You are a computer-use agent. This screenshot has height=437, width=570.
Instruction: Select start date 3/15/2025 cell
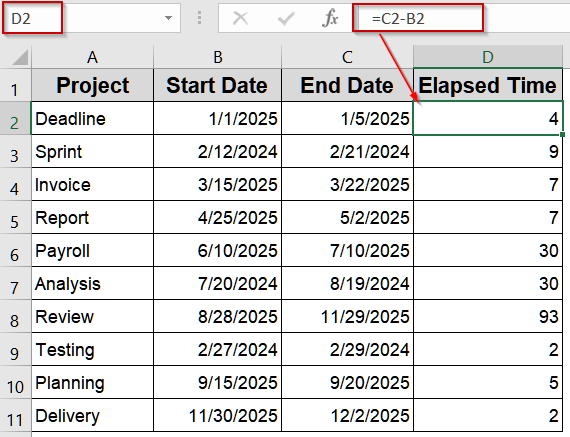tap(217, 184)
